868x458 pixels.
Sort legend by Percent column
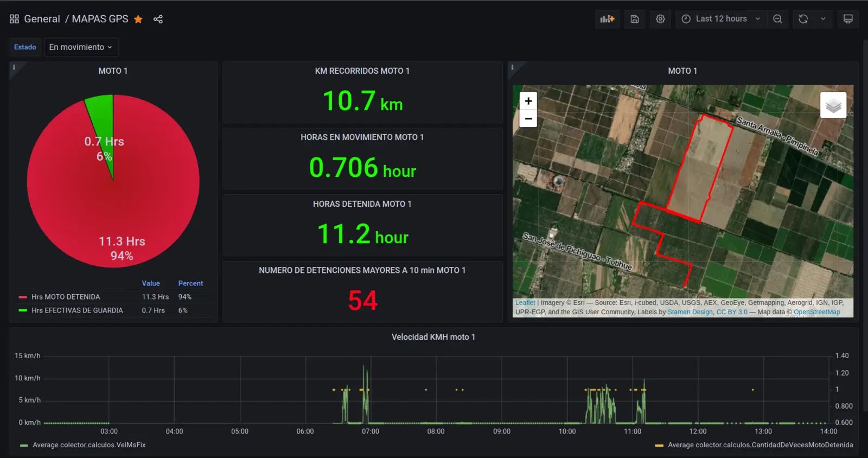coord(190,283)
